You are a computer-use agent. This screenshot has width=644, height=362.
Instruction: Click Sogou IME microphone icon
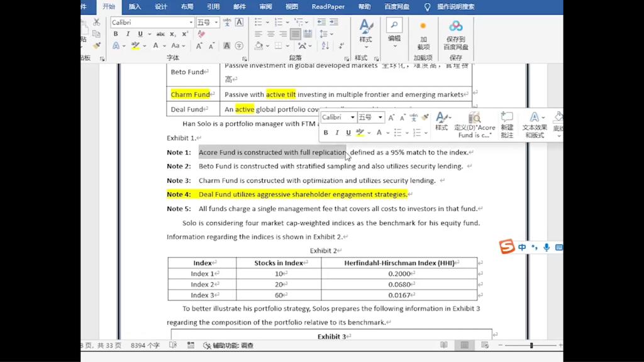[547, 247]
